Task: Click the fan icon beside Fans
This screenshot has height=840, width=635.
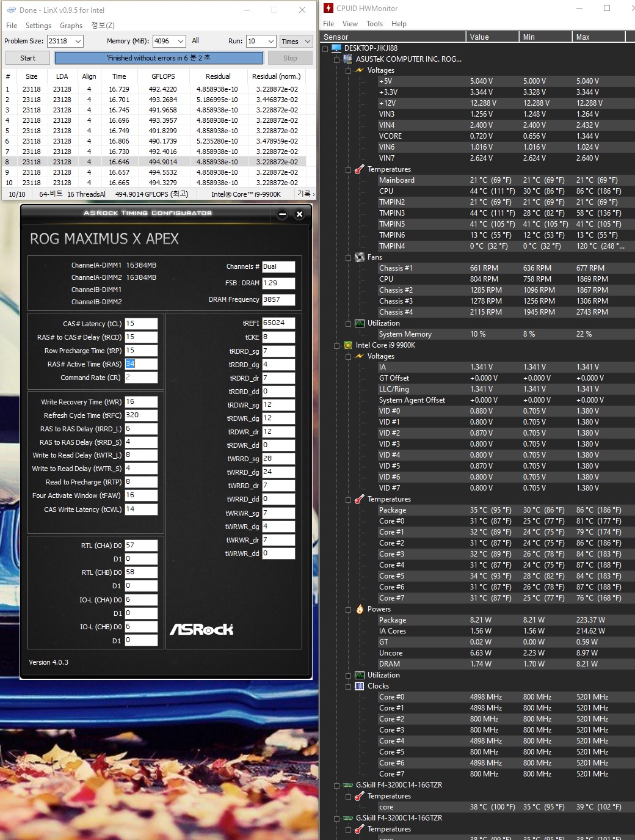Action: click(x=360, y=257)
